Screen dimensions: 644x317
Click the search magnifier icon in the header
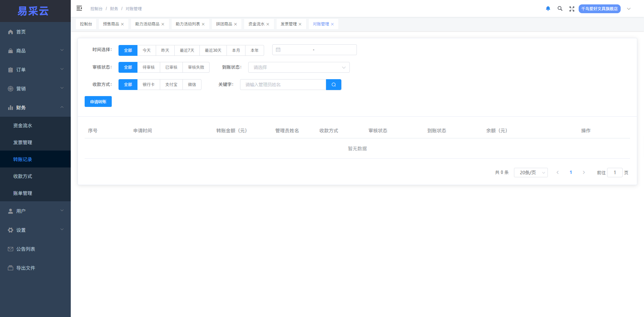560,8
